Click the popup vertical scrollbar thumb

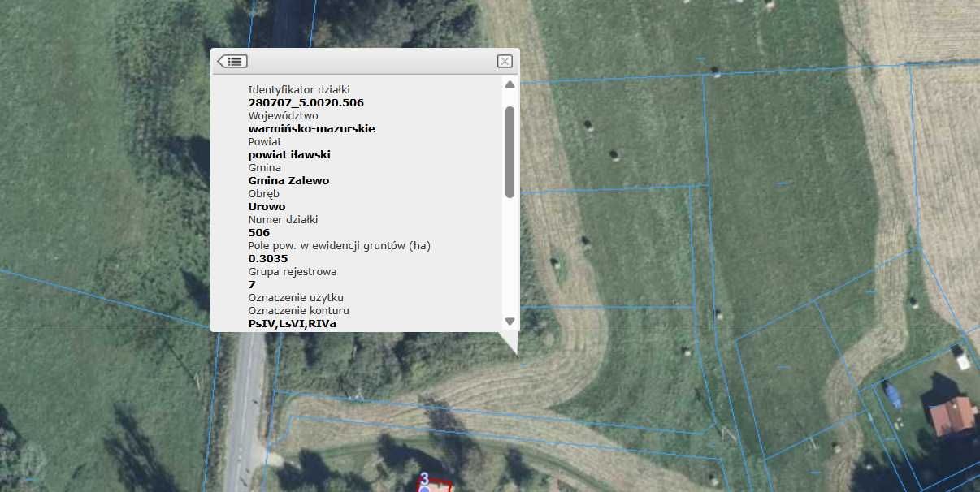510,152
